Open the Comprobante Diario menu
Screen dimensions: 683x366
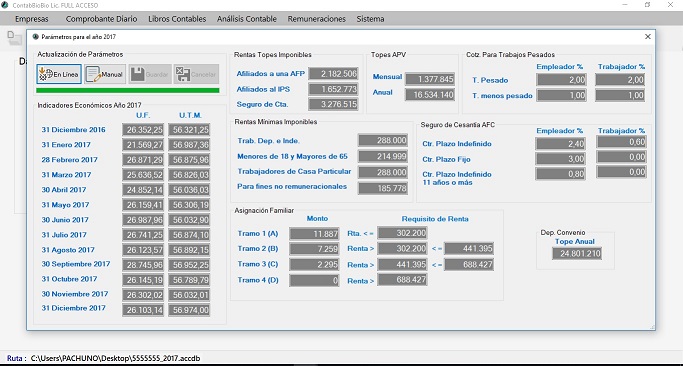(x=101, y=19)
